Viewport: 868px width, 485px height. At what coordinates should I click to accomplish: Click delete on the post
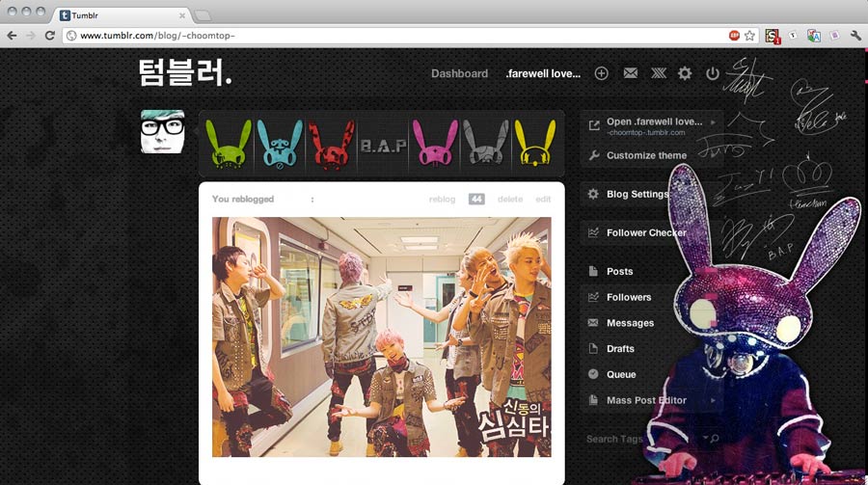(x=510, y=199)
